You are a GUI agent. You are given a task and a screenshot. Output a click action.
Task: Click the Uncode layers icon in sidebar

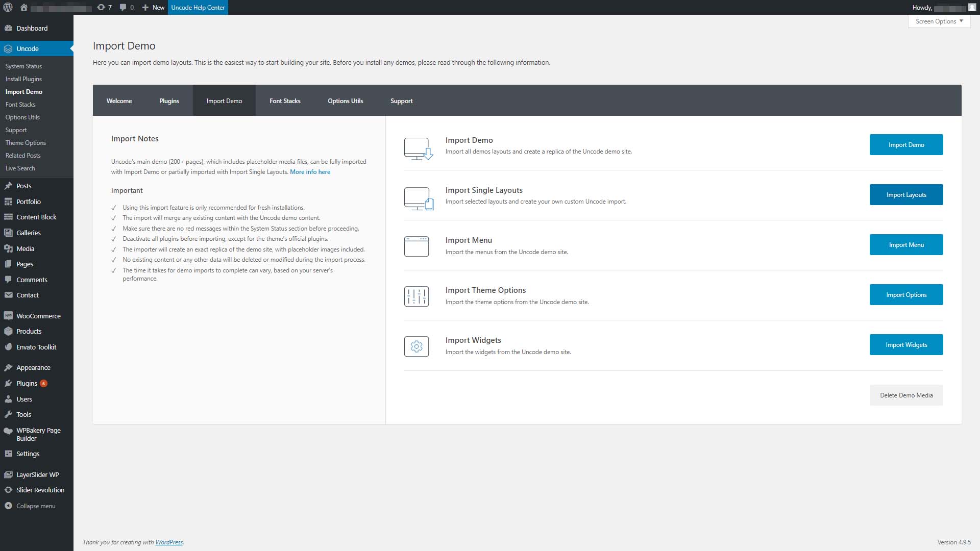coord(8,49)
